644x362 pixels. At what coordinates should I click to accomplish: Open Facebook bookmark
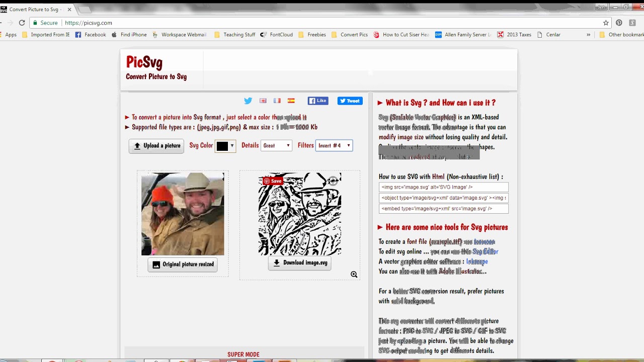(91, 35)
